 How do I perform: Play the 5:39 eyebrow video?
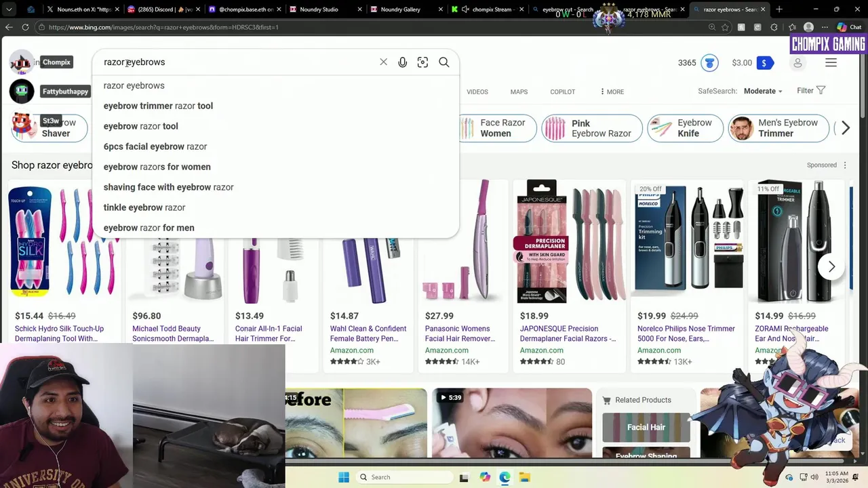(x=511, y=423)
